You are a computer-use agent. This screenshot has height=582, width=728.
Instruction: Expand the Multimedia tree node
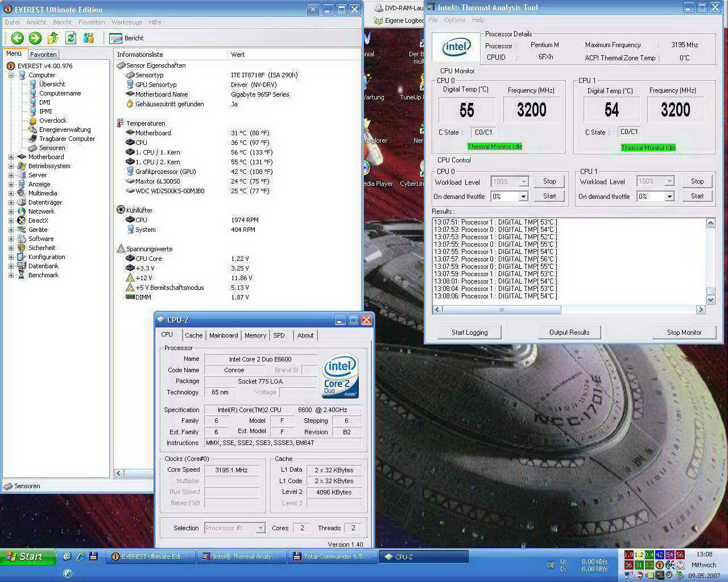(x=11, y=193)
